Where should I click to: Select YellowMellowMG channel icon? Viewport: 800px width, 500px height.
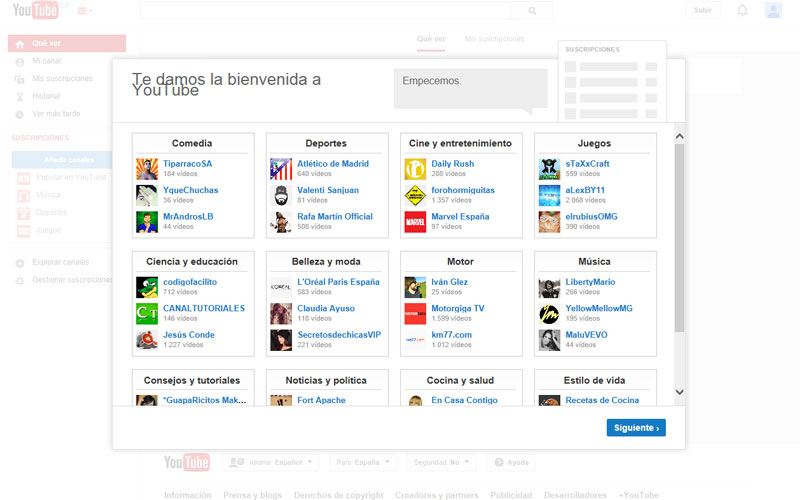tap(549, 314)
